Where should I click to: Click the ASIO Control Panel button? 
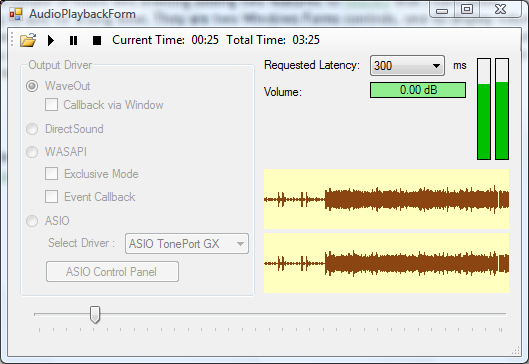[112, 272]
